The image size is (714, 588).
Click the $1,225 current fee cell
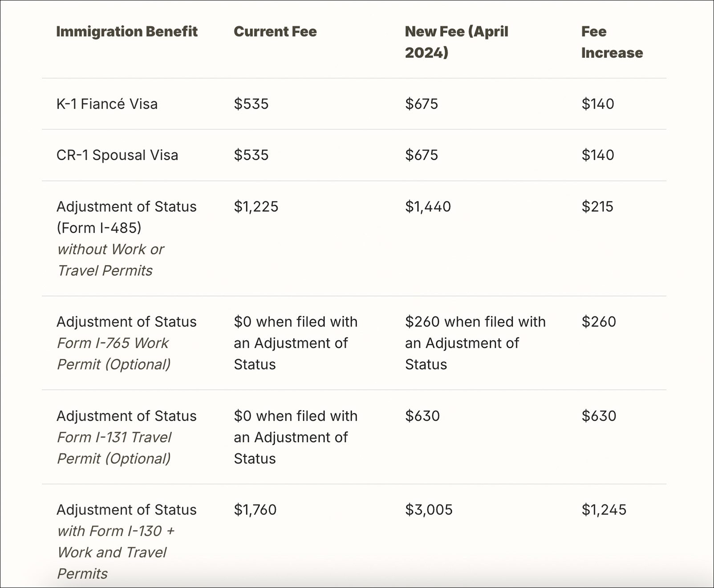coord(256,207)
